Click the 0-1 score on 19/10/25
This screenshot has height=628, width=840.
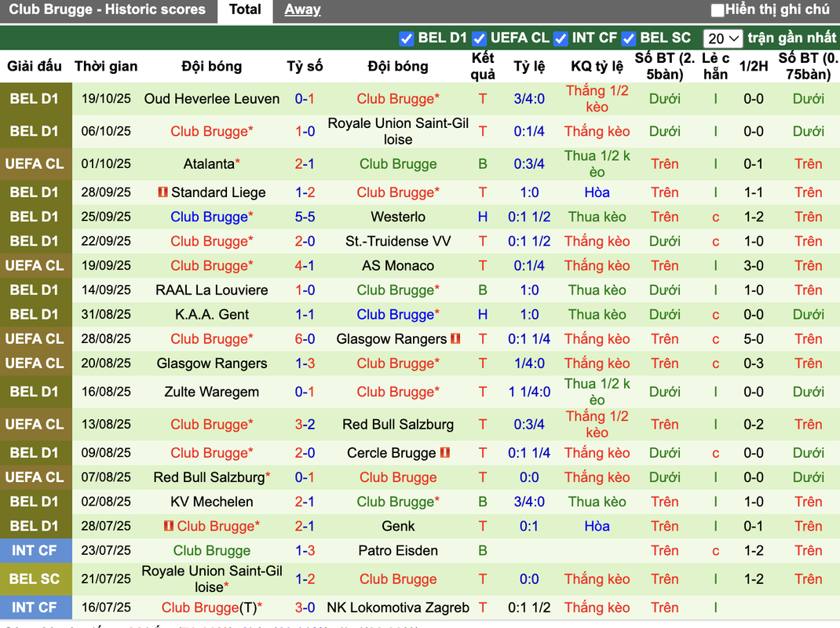tap(305, 99)
